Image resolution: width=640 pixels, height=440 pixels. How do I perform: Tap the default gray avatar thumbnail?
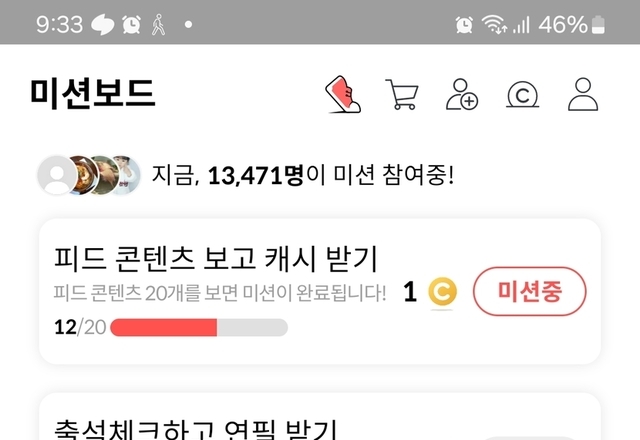click(x=57, y=176)
